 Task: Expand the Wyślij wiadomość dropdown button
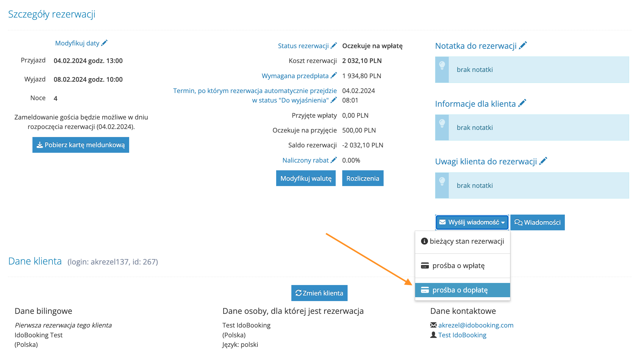(x=472, y=222)
